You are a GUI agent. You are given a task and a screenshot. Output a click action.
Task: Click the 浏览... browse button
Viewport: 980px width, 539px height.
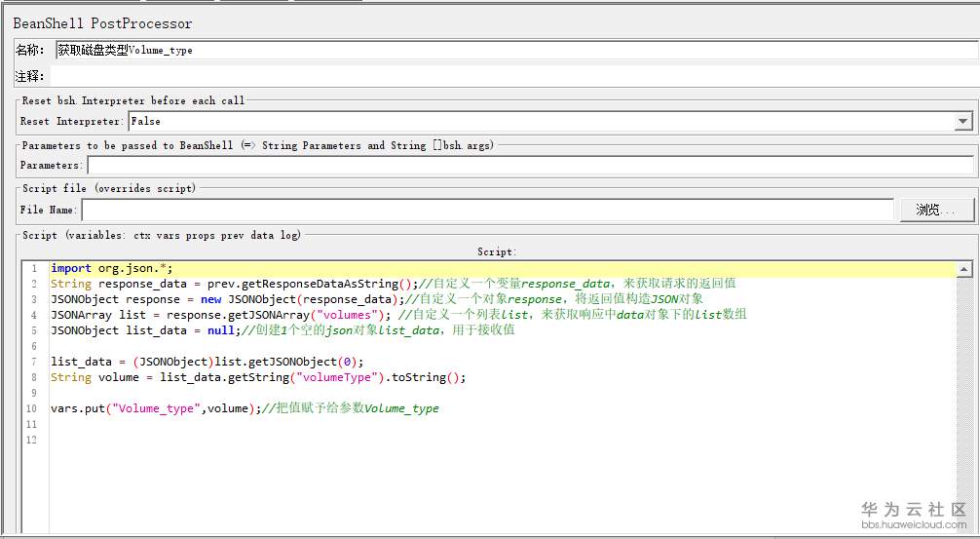tap(937, 211)
